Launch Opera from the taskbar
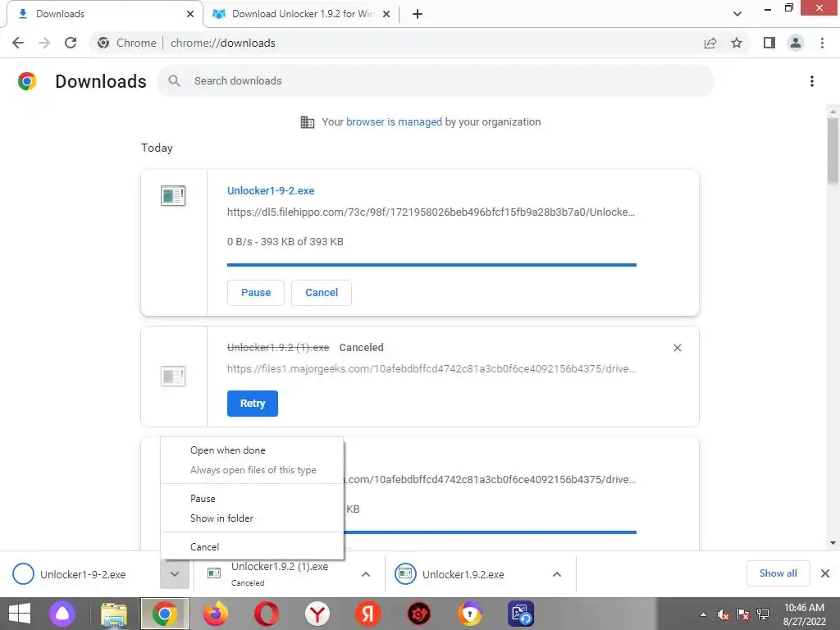 267,614
